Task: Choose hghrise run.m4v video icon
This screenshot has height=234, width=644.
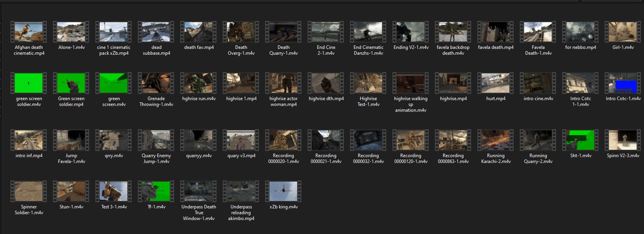Action: click(199, 83)
